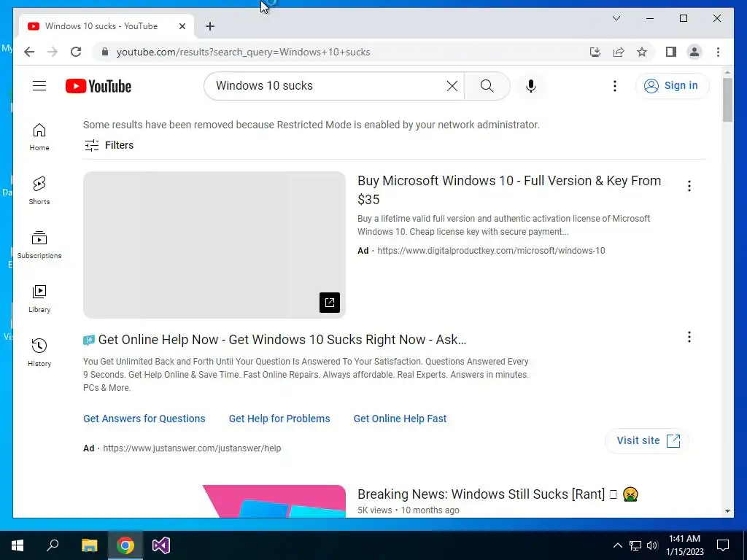The image size is (747, 560).
Task: Bookmark this tab with the star
Action: tap(642, 52)
